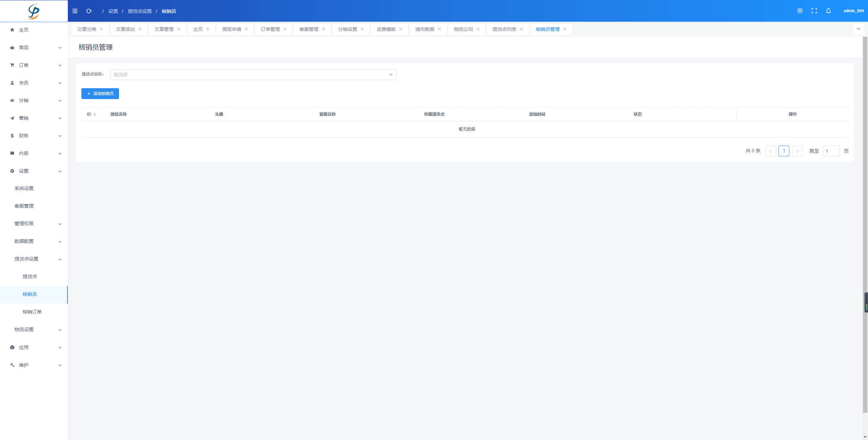Viewport: 868px width, 440px height.
Task: Open the theme settings circle icon
Action: tap(800, 11)
